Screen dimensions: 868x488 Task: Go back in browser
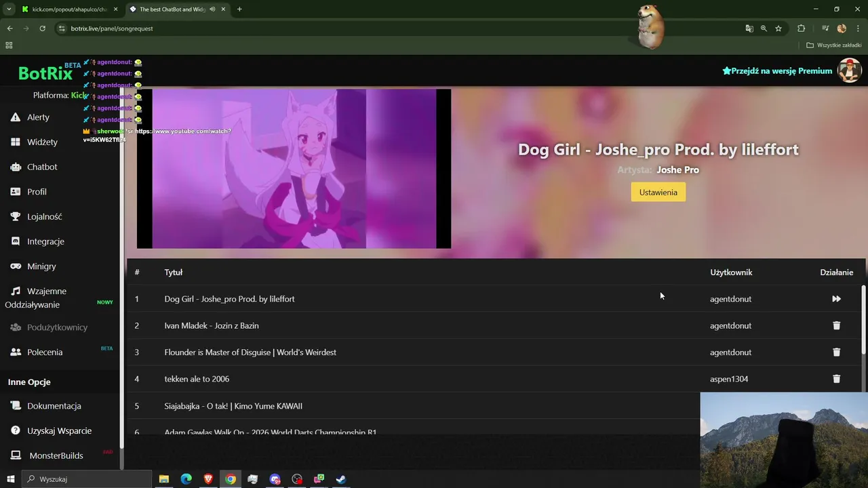click(9, 28)
